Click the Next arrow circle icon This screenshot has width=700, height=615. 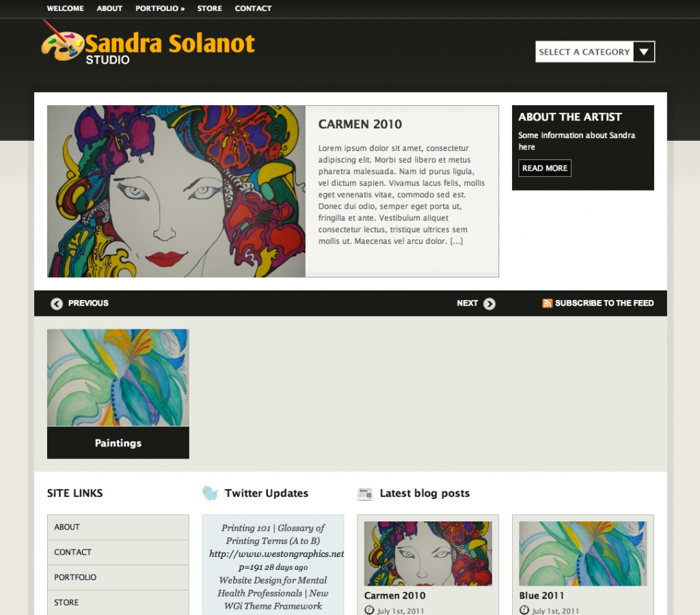click(x=489, y=303)
